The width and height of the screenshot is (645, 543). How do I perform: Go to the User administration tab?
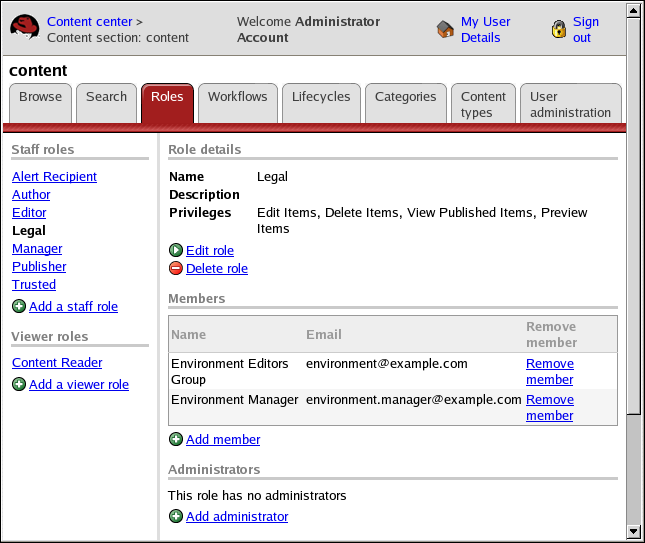click(x=570, y=104)
